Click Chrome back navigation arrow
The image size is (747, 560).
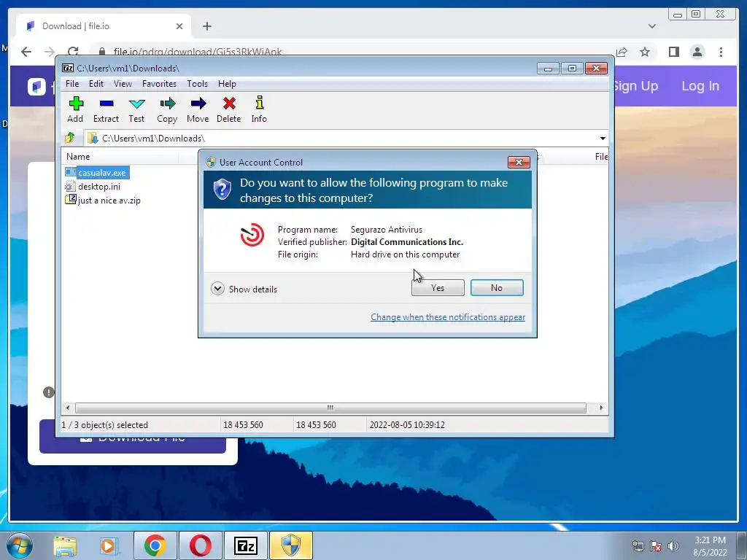tap(26, 52)
